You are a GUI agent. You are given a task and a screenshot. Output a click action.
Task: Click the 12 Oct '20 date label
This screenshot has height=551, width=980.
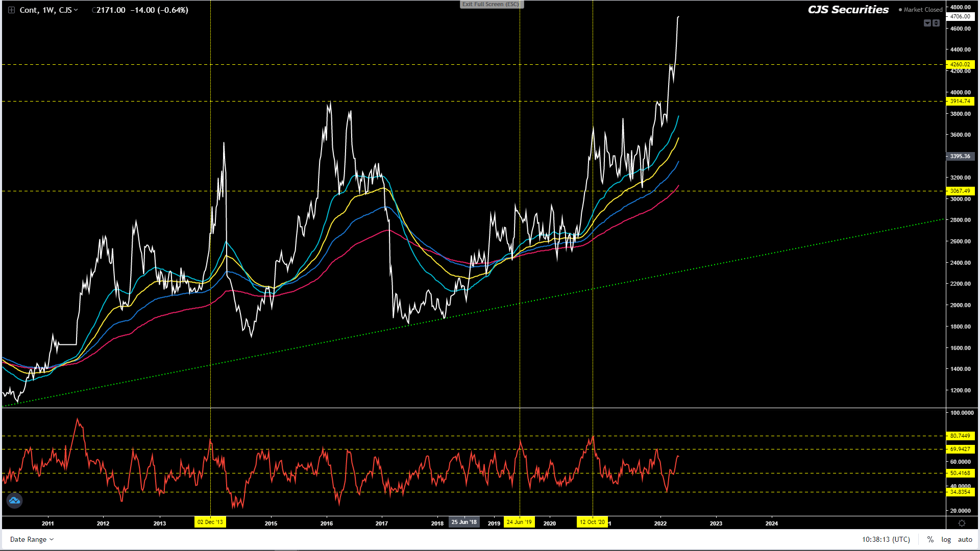pyautogui.click(x=592, y=522)
